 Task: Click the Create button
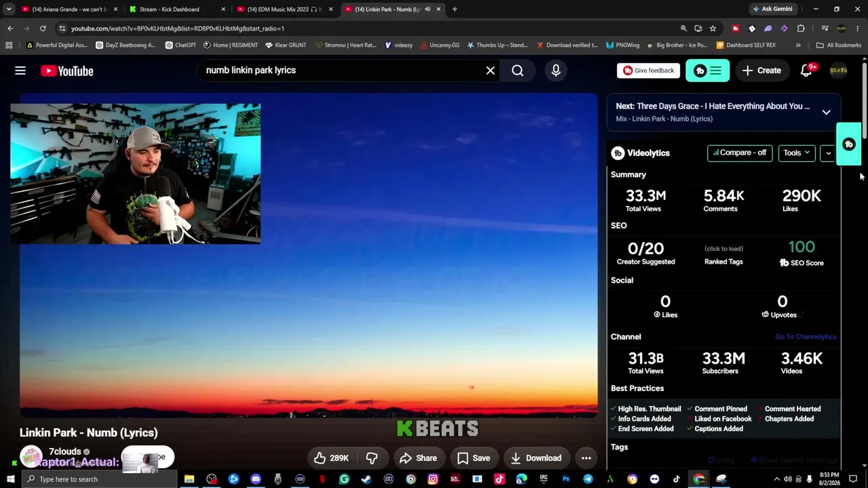pos(762,70)
